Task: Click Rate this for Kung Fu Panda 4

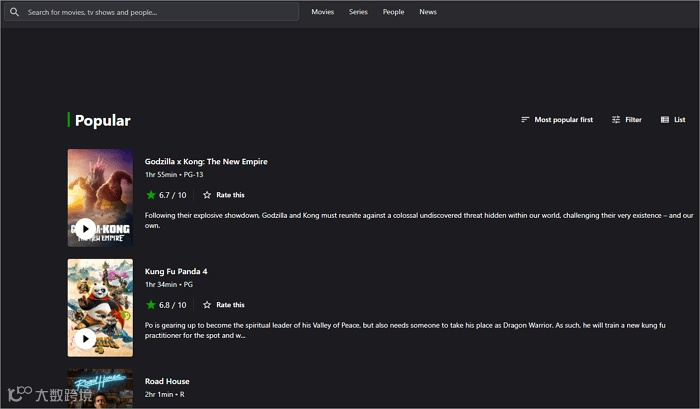Action: (x=230, y=305)
